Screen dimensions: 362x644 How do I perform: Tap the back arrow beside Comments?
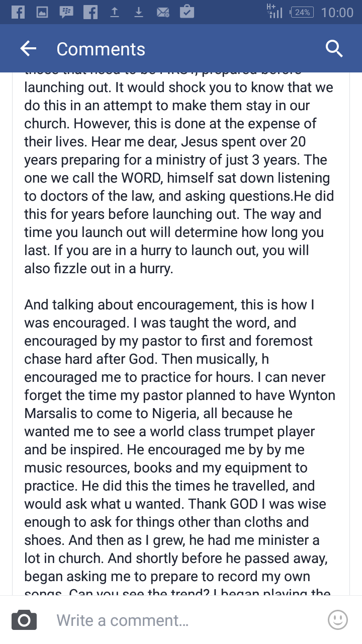coord(29,49)
